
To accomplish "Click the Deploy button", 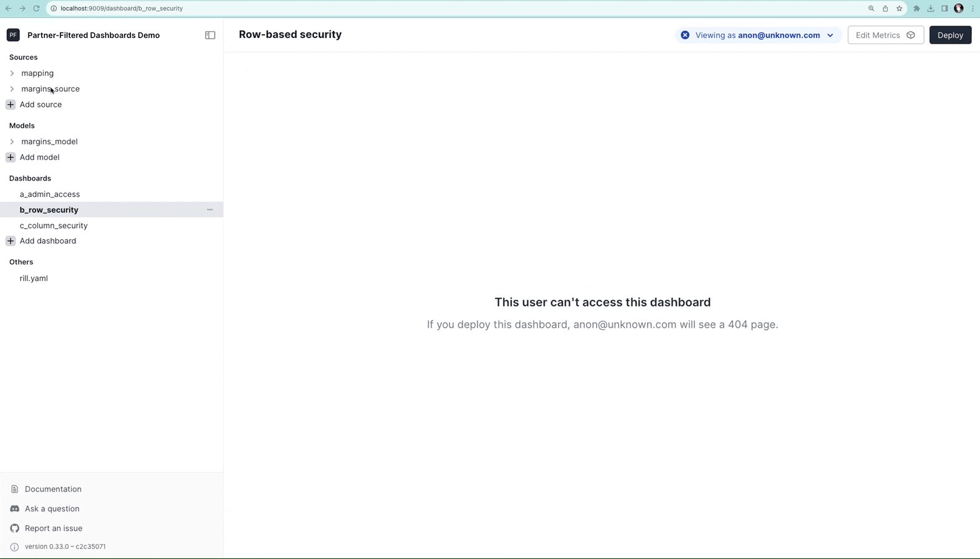I will coord(950,36).
